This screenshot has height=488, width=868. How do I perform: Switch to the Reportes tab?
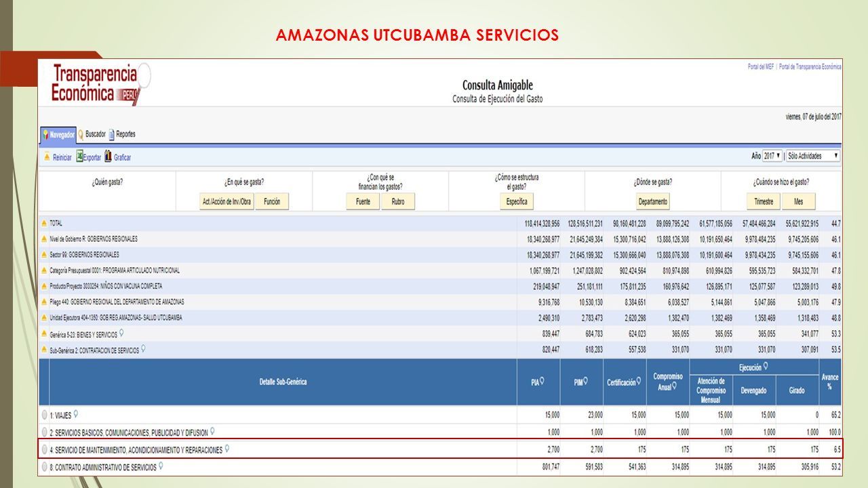point(122,134)
